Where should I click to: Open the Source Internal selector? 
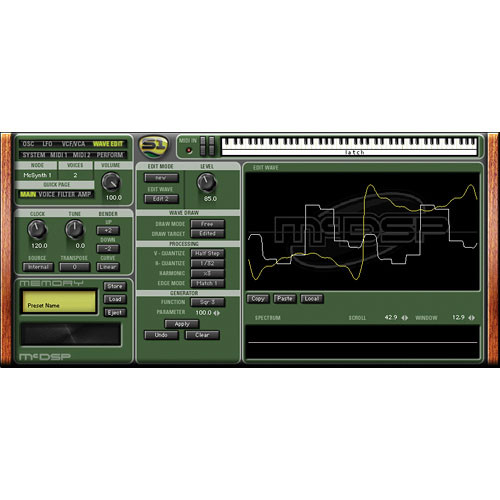(x=38, y=267)
